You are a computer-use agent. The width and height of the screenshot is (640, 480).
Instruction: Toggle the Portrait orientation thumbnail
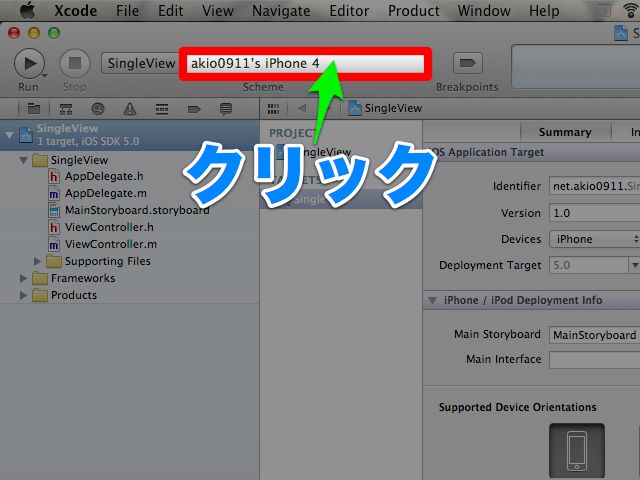tap(577, 451)
